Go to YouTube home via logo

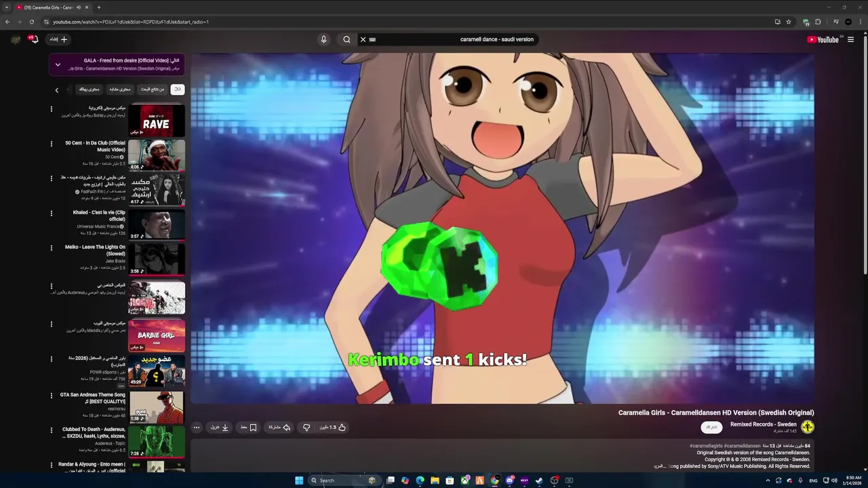click(x=823, y=39)
